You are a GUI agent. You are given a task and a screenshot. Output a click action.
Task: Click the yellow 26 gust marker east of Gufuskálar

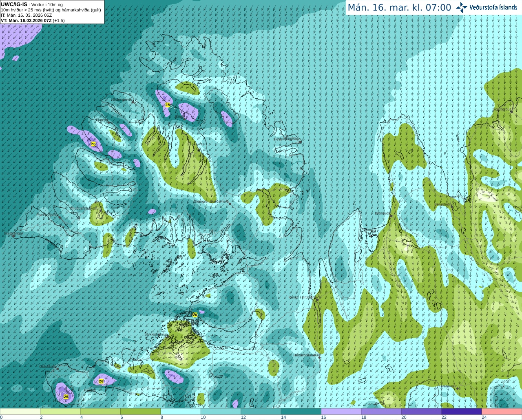[101, 381]
